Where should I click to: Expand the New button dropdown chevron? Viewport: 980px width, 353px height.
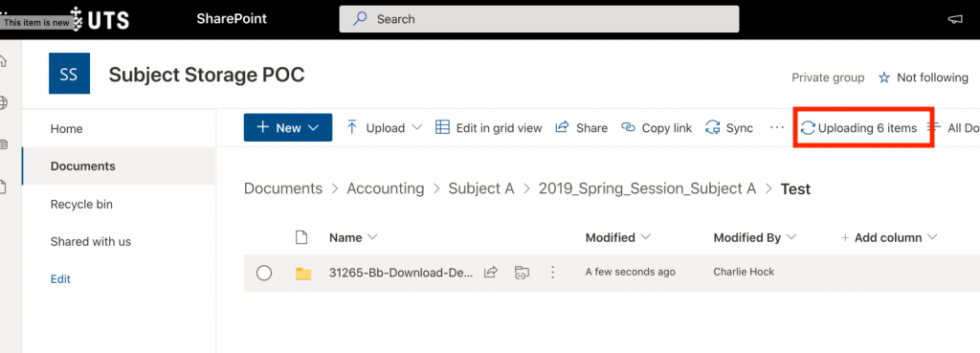pyautogui.click(x=313, y=127)
